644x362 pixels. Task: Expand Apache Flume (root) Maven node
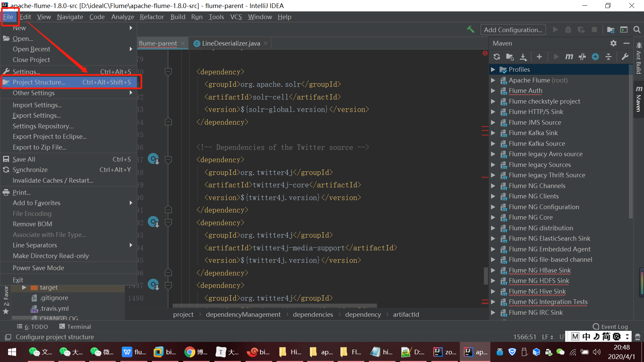pyautogui.click(x=493, y=80)
